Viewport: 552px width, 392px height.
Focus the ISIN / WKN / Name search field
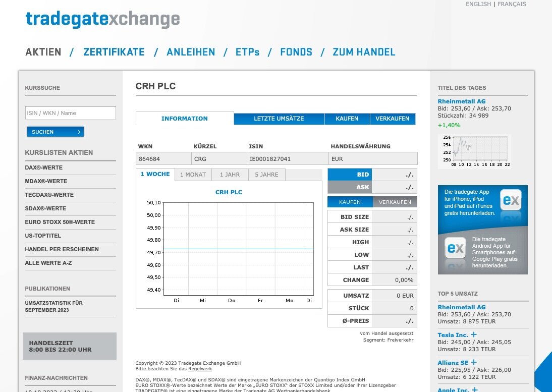(71, 113)
